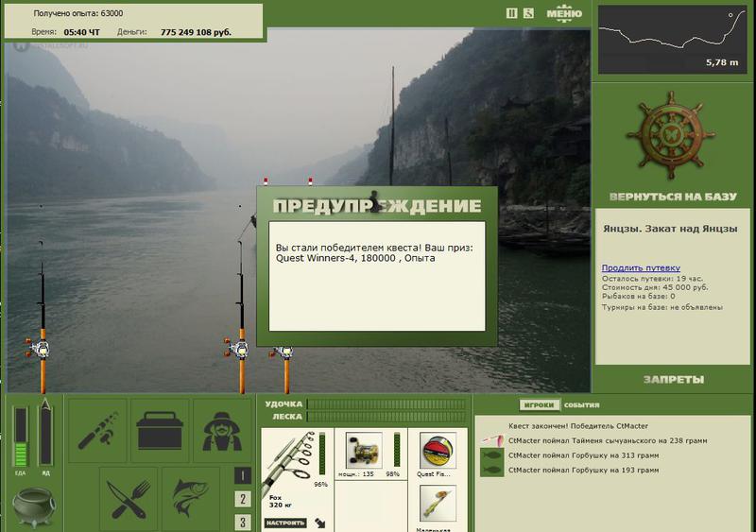The height and width of the screenshot is (532, 756).
Task: Click the fish icon beside 193 грамм event
Action: 492,470
